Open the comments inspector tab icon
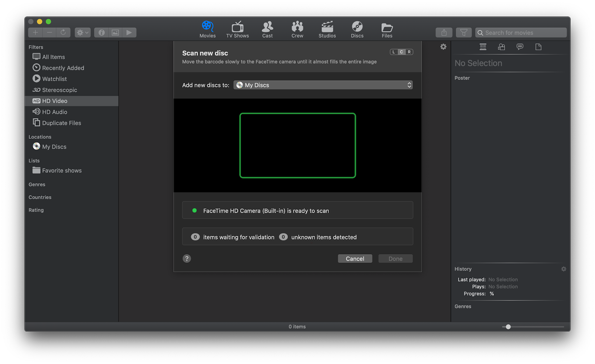The image size is (595, 364). [520, 47]
